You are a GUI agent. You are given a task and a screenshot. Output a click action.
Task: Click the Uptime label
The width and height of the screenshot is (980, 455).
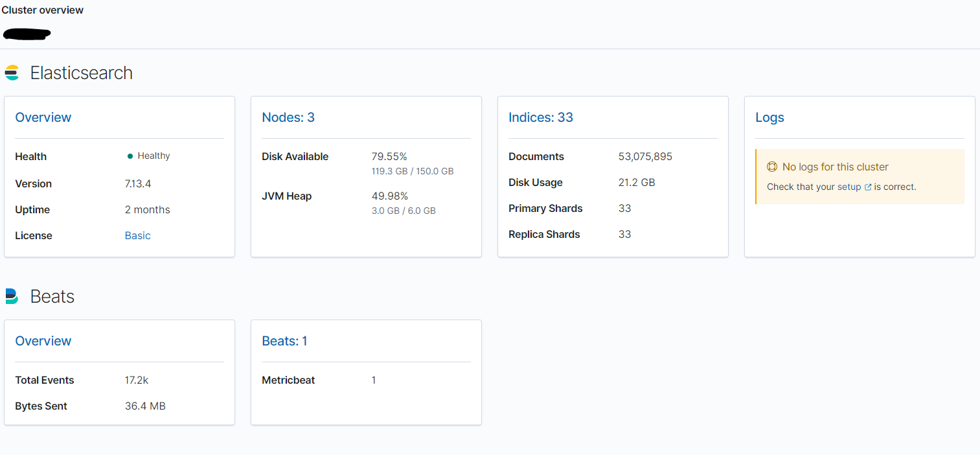(32, 209)
